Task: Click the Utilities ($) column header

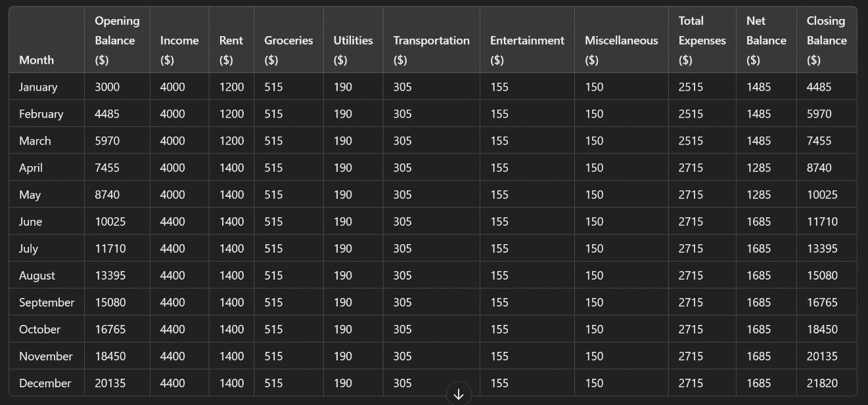Action: [353, 50]
